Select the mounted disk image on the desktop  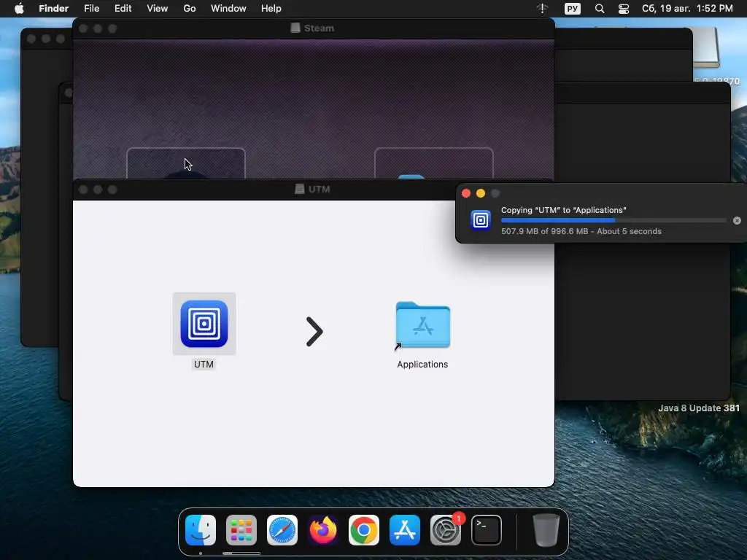[708, 47]
